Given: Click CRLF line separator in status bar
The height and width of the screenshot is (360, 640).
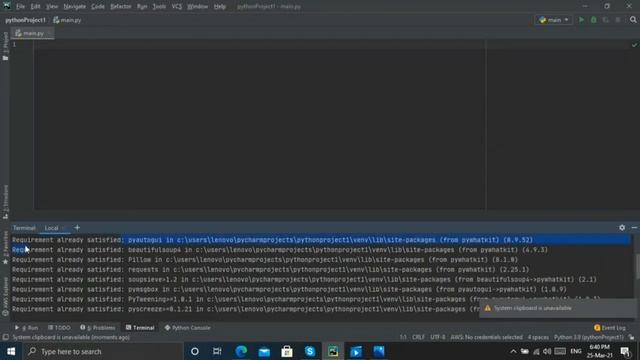Looking at the screenshot, I should (418, 338).
